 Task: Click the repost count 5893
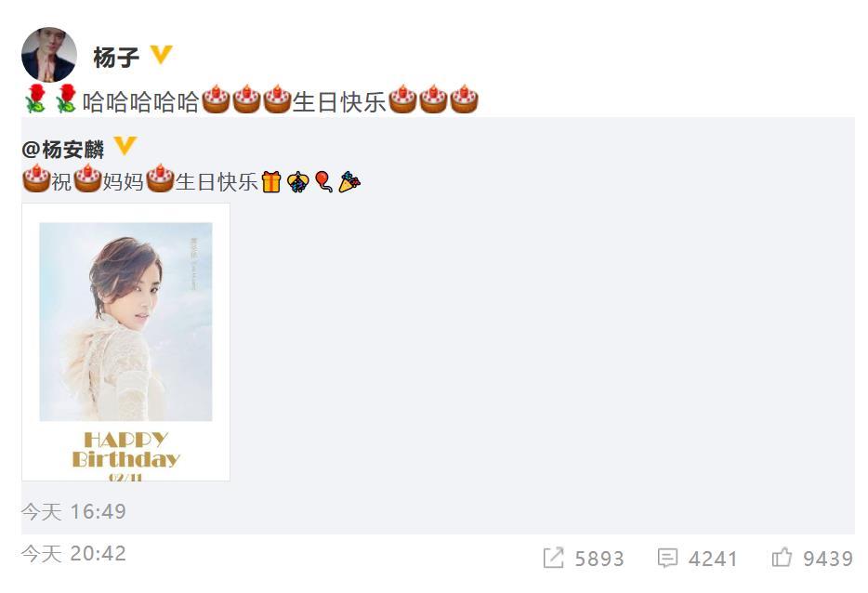pos(599,559)
